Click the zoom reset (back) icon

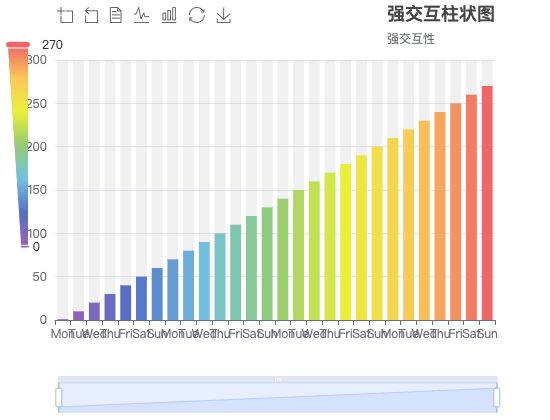91,15
